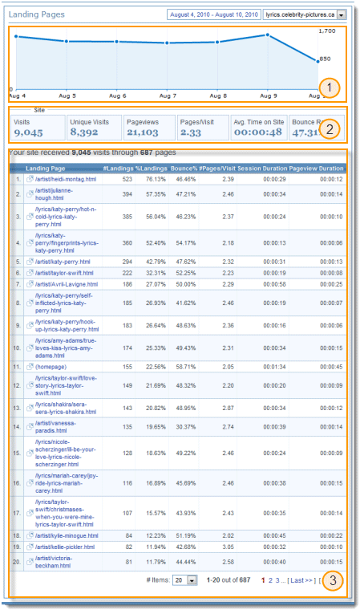364x614 pixels.
Task: Open external link icon for /artist/Avril-Lavigne.html
Action: coord(30,284)
